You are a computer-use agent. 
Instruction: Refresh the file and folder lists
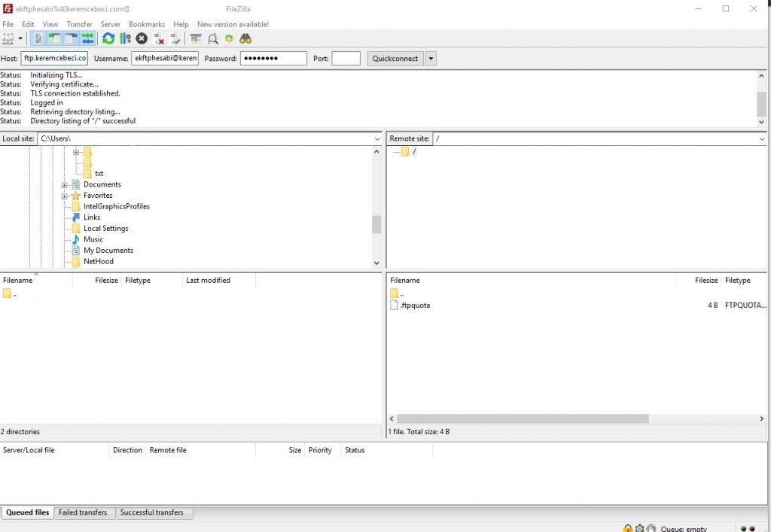(x=108, y=39)
